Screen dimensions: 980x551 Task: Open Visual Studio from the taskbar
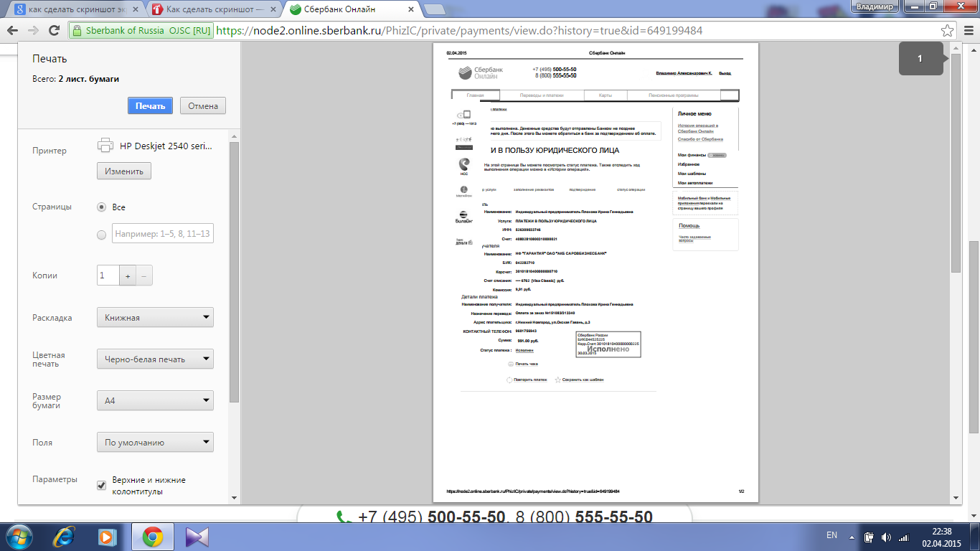coord(195,537)
